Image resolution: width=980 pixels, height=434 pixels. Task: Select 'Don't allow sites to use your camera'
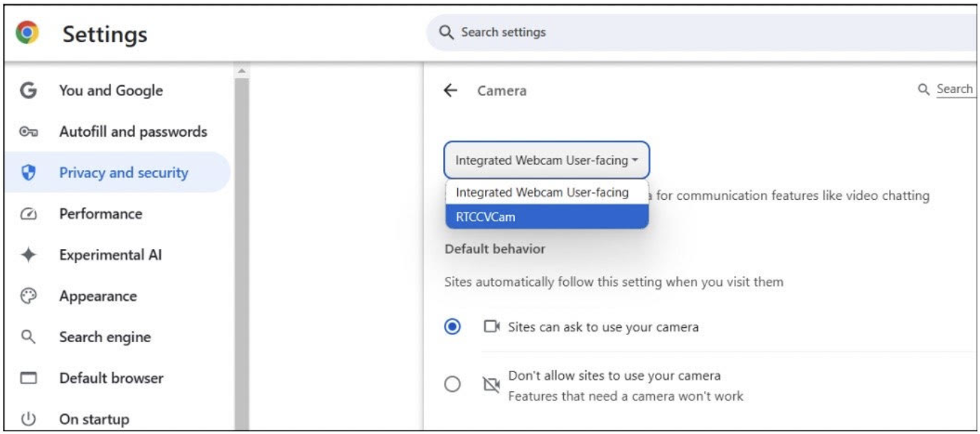tap(452, 384)
